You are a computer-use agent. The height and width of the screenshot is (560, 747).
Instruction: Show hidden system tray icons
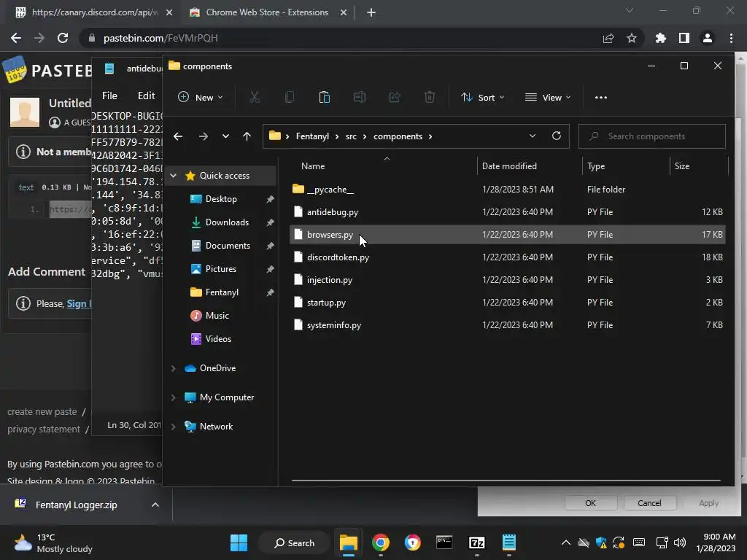565,542
